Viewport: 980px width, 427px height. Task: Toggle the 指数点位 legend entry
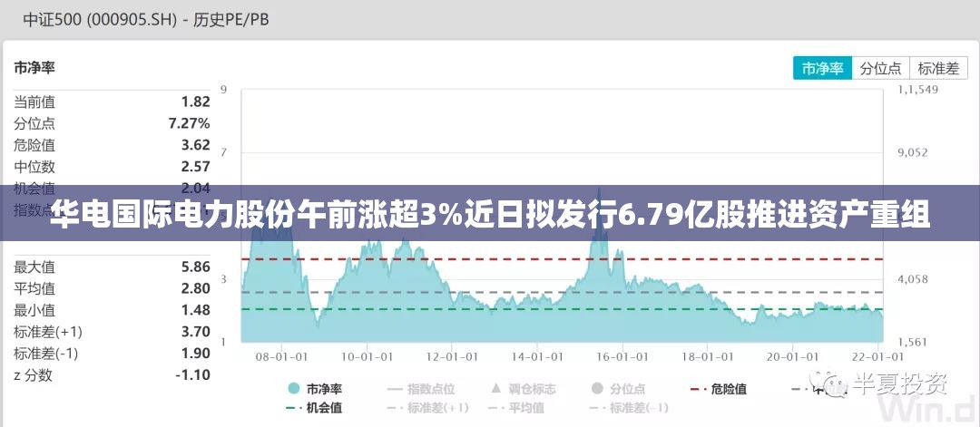coord(421,389)
